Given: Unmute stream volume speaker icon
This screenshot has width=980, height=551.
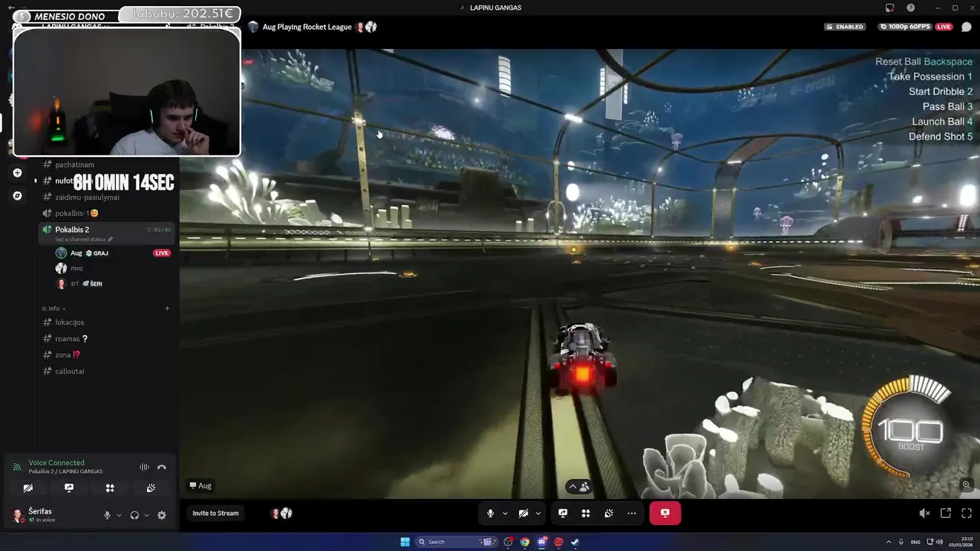Looking at the screenshot, I should 924,514.
